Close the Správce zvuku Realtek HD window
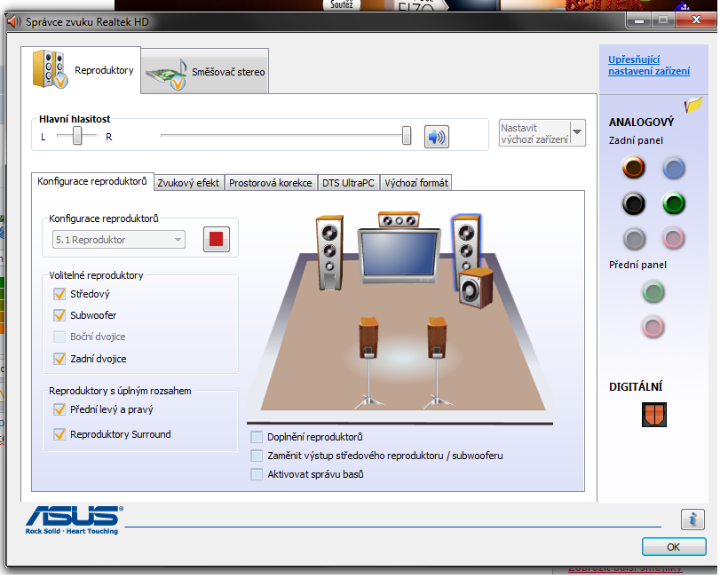The height and width of the screenshot is (579, 728). (696, 20)
